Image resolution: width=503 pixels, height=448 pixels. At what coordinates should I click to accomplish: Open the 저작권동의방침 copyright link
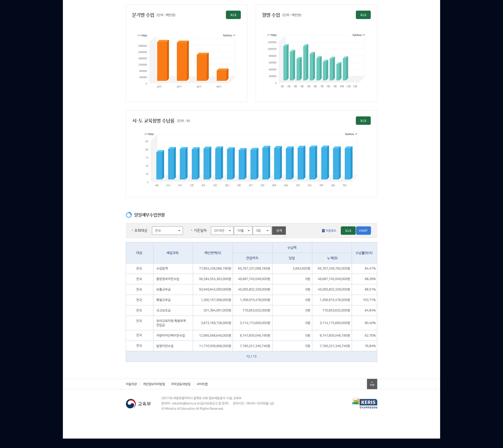181,384
